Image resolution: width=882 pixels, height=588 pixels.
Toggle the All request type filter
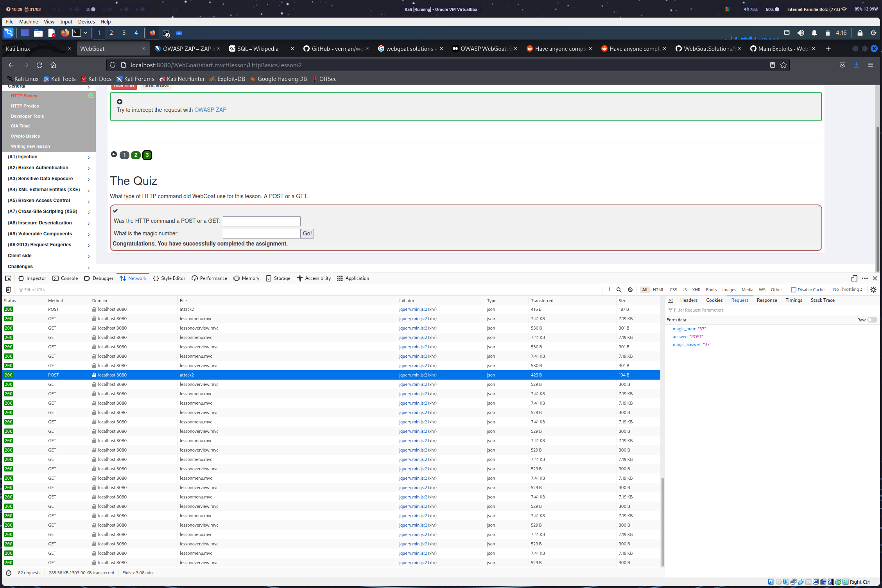645,290
